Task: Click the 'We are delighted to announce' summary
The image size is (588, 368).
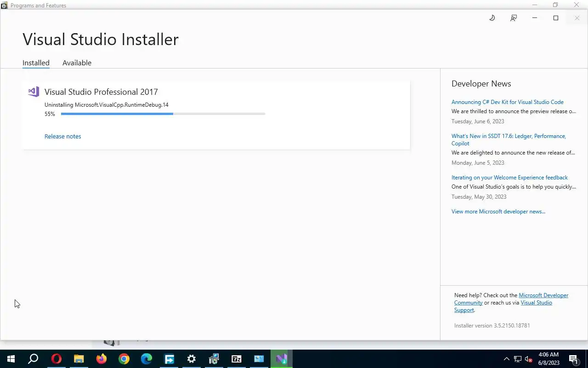Action: [513, 153]
